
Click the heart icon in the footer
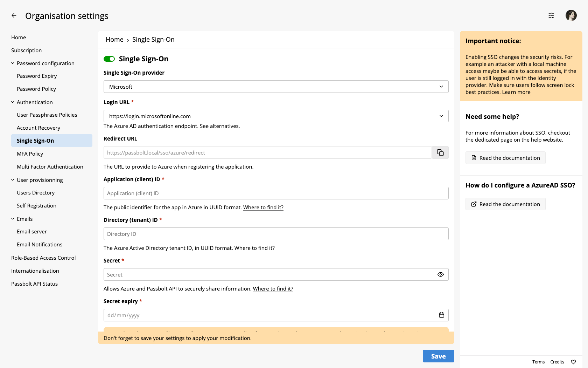point(573,362)
